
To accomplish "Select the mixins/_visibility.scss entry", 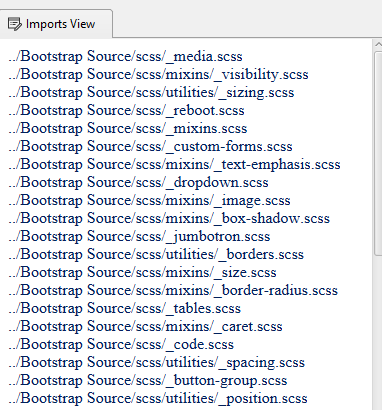I will [159, 74].
